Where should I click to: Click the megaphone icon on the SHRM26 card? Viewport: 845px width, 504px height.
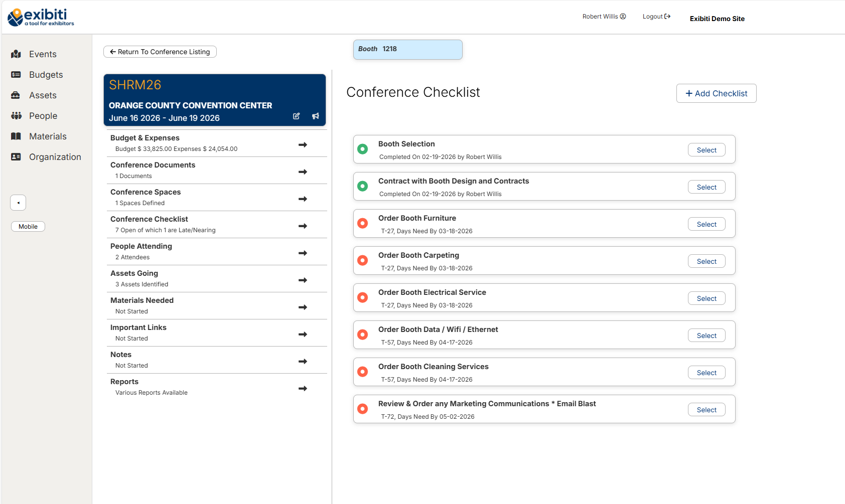click(316, 116)
